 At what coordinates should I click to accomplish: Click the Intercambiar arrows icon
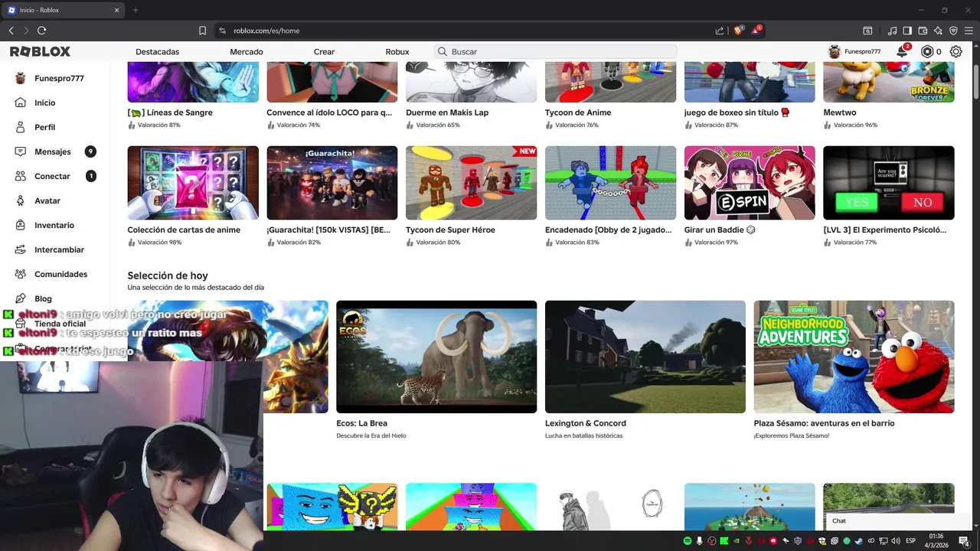point(20,249)
